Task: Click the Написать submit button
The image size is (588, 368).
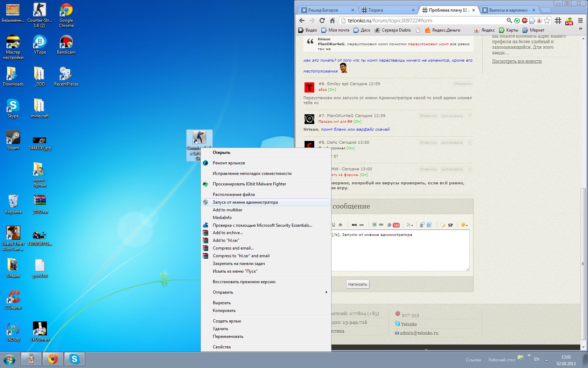Action: click(358, 284)
